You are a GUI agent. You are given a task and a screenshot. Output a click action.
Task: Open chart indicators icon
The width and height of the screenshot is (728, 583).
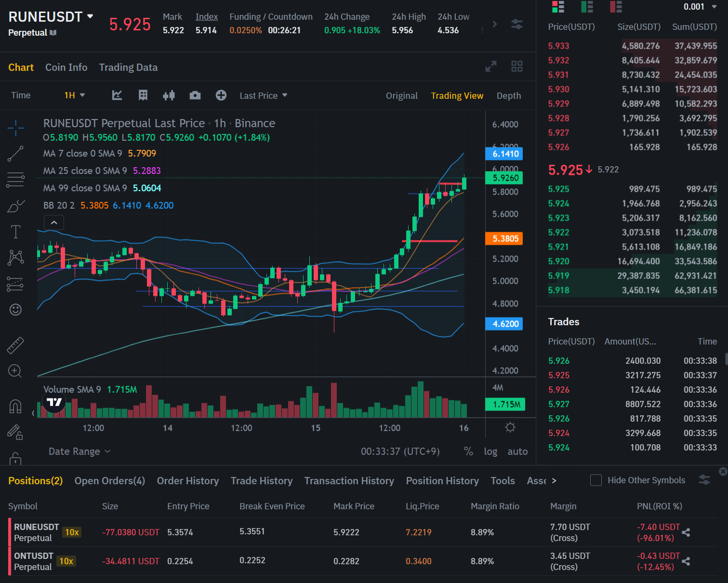pyautogui.click(x=117, y=95)
